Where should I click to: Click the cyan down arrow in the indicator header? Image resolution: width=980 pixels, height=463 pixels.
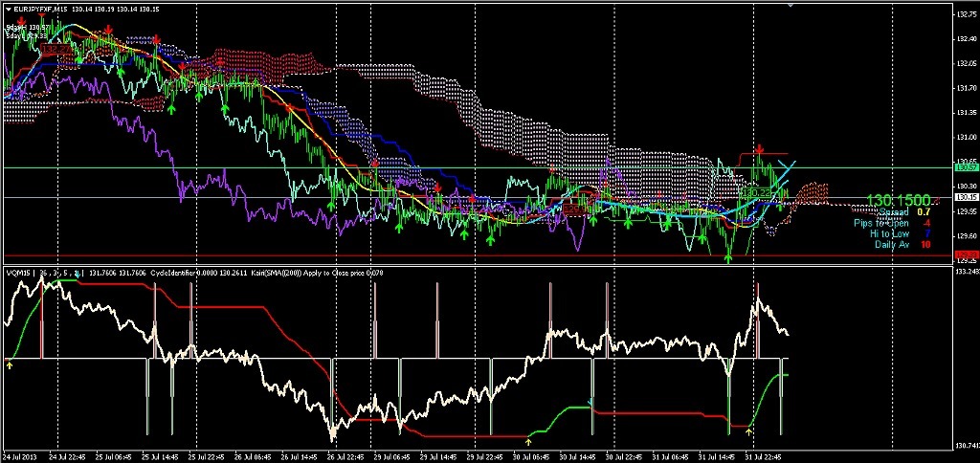(x=78, y=273)
